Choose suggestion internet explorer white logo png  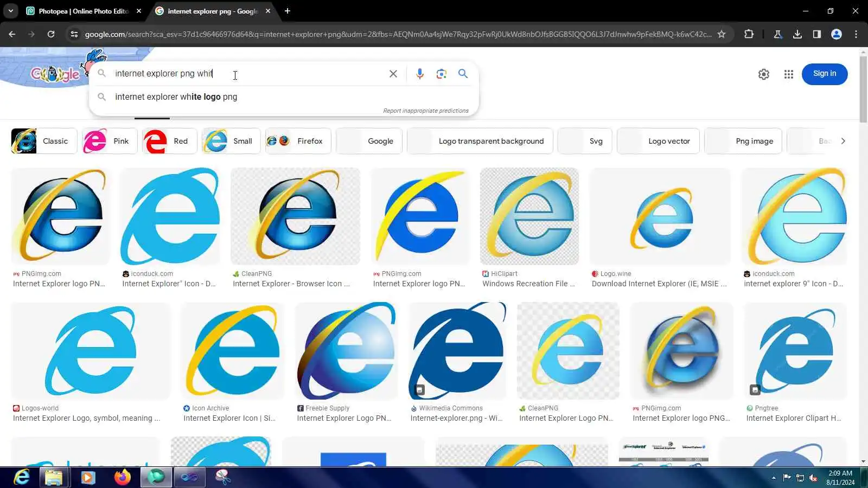pos(284,97)
